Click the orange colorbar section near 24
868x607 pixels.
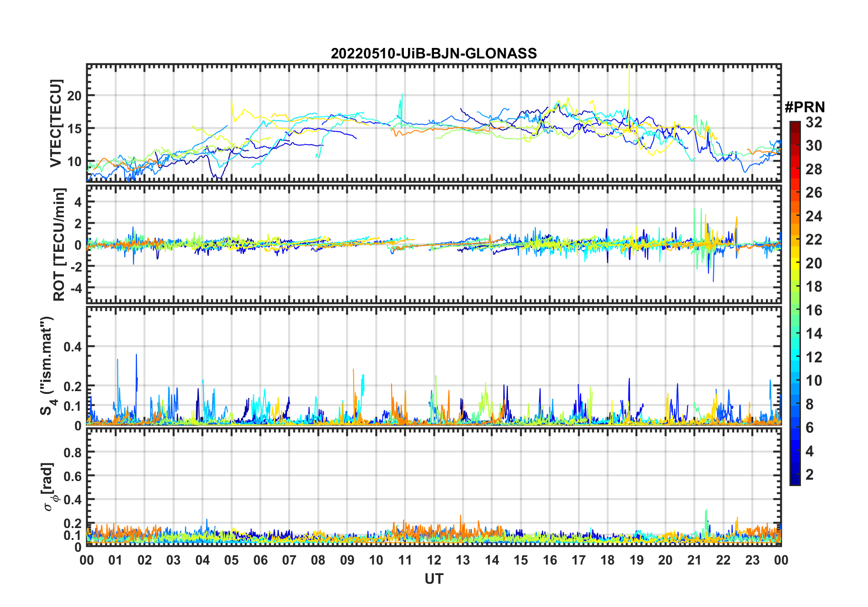pyautogui.click(x=795, y=216)
